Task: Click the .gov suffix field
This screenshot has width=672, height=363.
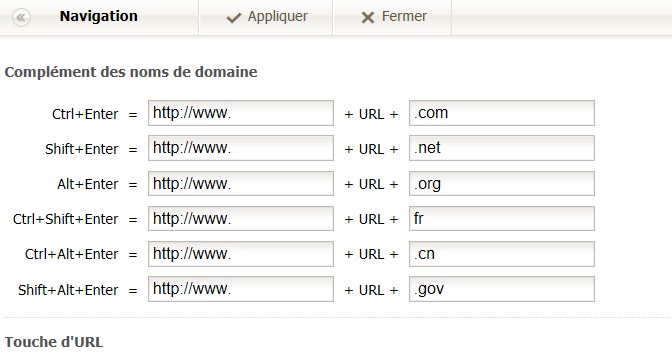Action: (502, 289)
